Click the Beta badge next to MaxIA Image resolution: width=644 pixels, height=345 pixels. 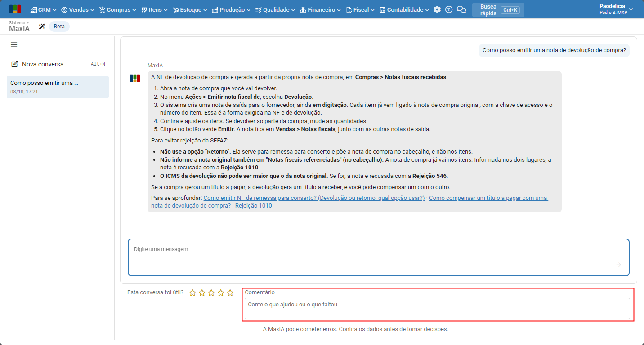click(59, 27)
